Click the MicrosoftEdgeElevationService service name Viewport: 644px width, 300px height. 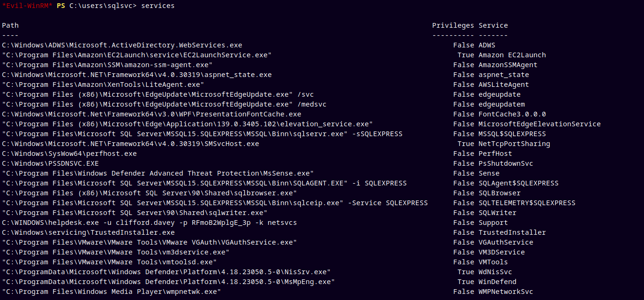pyautogui.click(x=539, y=124)
